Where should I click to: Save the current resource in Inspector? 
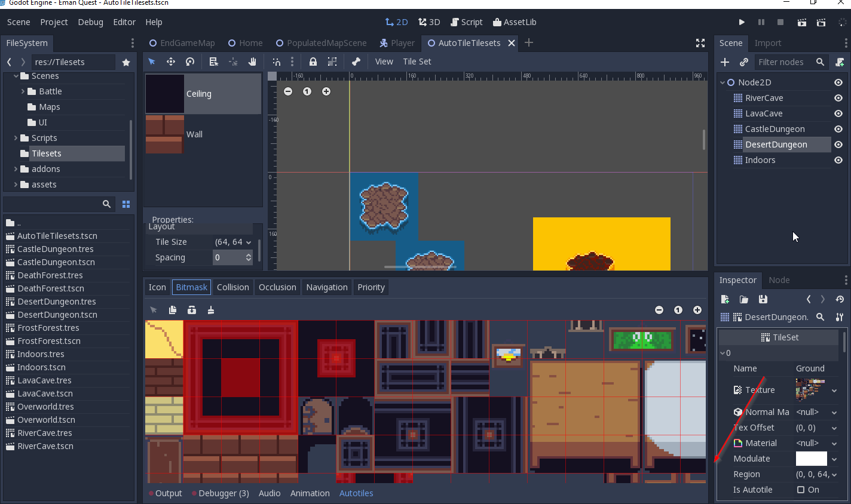pyautogui.click(x=763, y=299)
